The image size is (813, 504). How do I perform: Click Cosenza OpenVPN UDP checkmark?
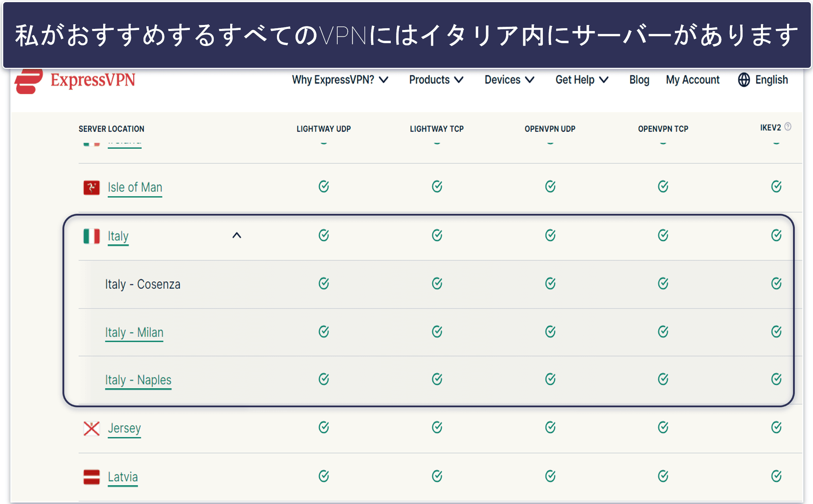[x=550, y=283]
